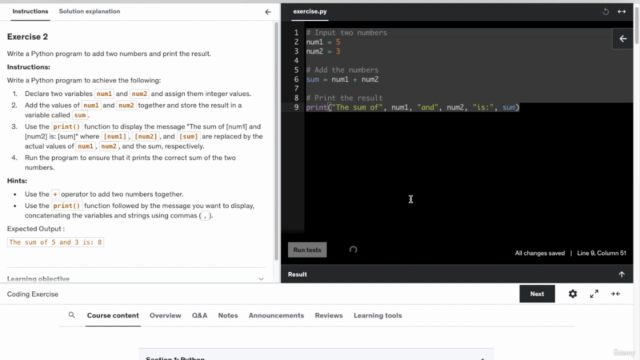Click the instructions panel scrollbar
Viewport: 640px width, 360px height.
[276, 141]
